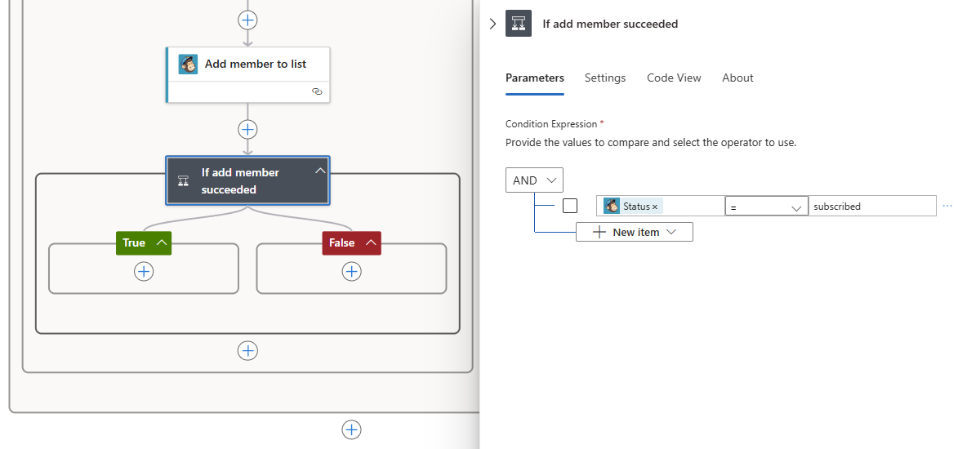
Task: Remove the Status token from condition
Action: point(655,207)
